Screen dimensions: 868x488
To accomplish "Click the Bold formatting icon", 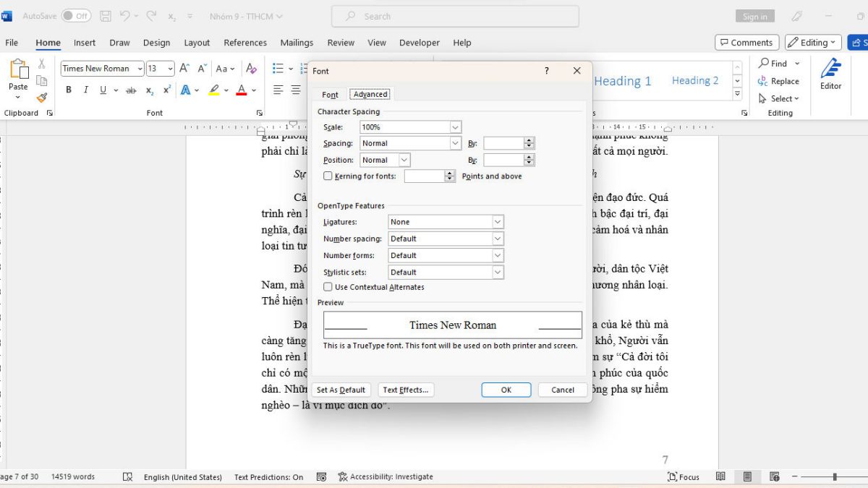I will 69,90.
